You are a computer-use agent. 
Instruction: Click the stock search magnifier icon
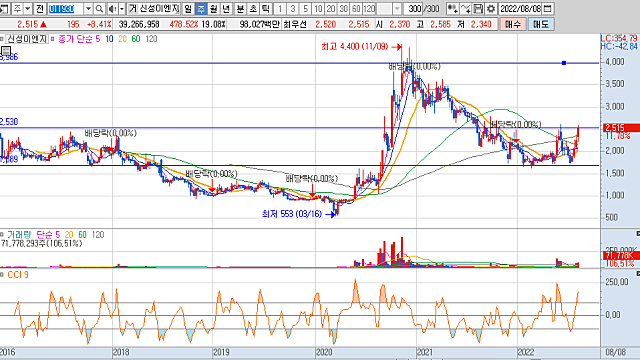coord(99,9)
